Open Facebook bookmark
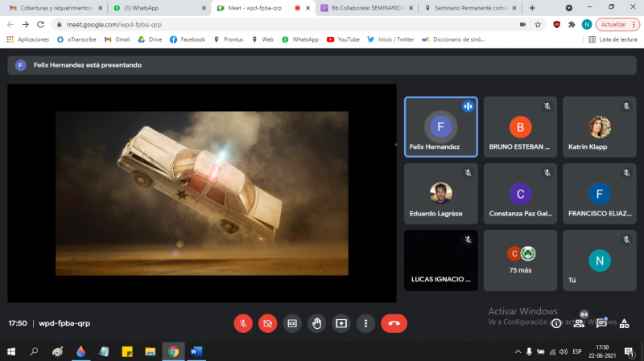The height and width of the screenshot is (361, 644). pos(188,39)
